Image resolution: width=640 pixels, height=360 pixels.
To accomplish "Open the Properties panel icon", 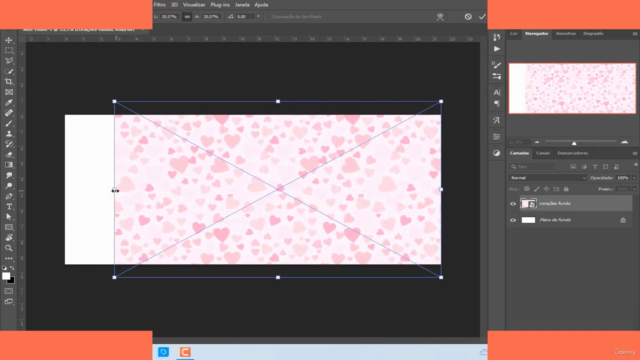I will pos(497,137).
